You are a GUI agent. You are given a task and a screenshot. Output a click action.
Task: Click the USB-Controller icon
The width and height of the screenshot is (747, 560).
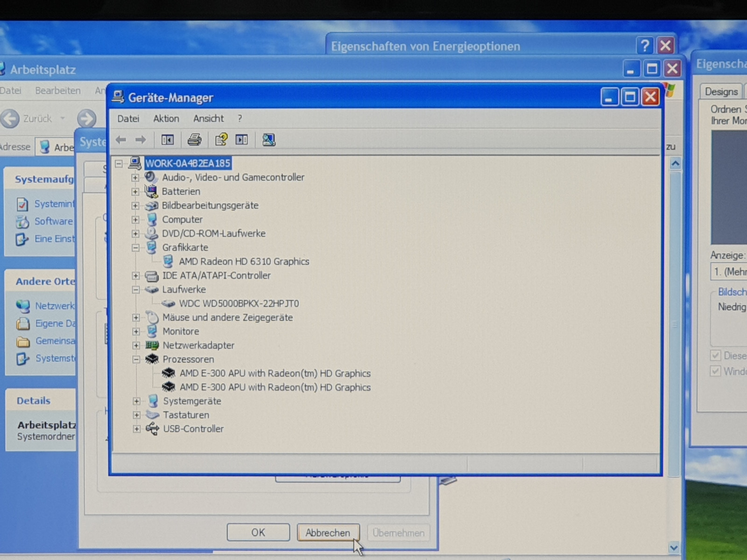[x=152, y=429]
